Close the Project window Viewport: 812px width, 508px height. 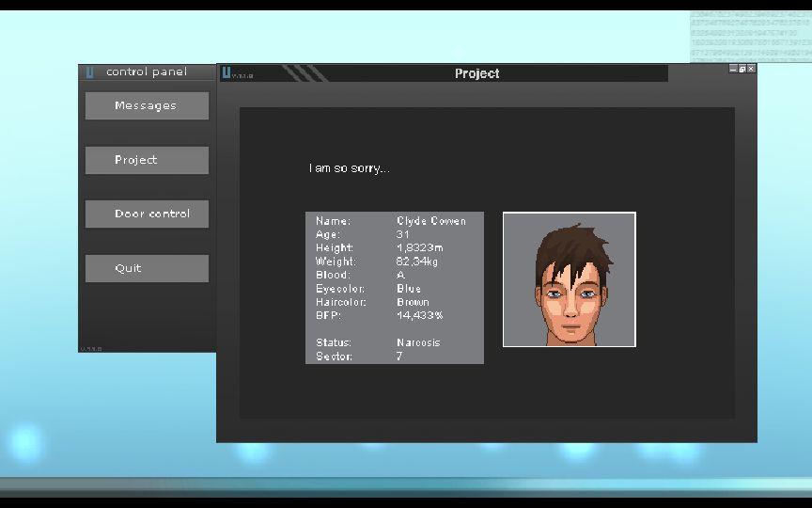(x=750, y=69)
